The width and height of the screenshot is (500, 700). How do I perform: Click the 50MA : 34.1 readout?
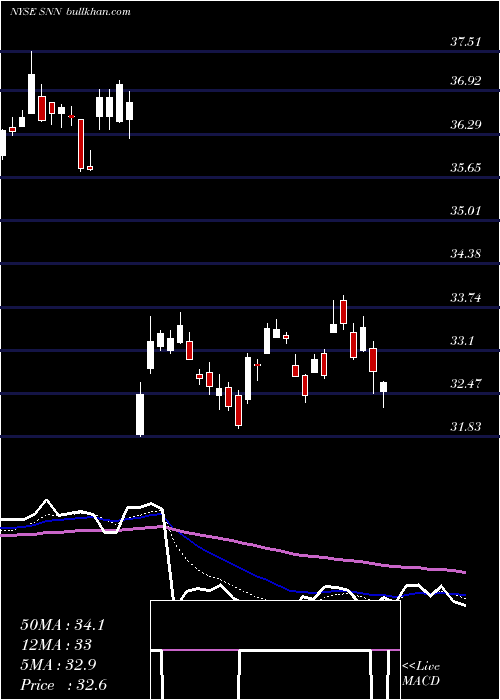point(62,625)
